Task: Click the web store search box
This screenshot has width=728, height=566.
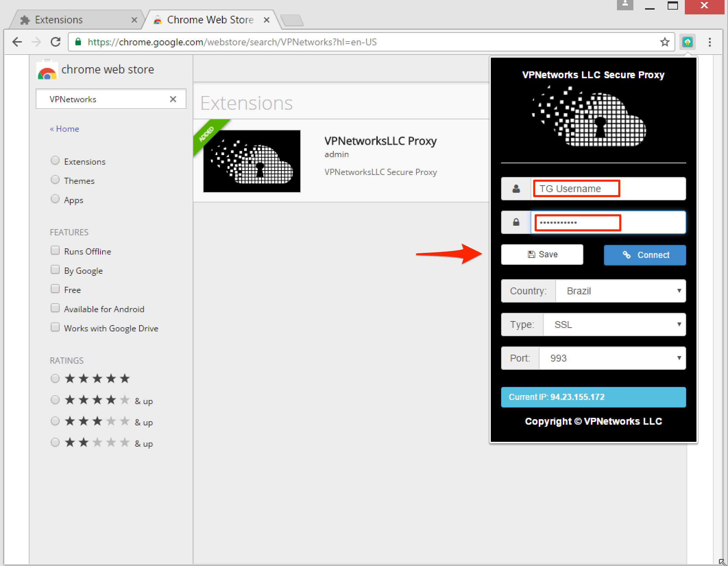Action: pyautogui.click(x=111, y=99)
